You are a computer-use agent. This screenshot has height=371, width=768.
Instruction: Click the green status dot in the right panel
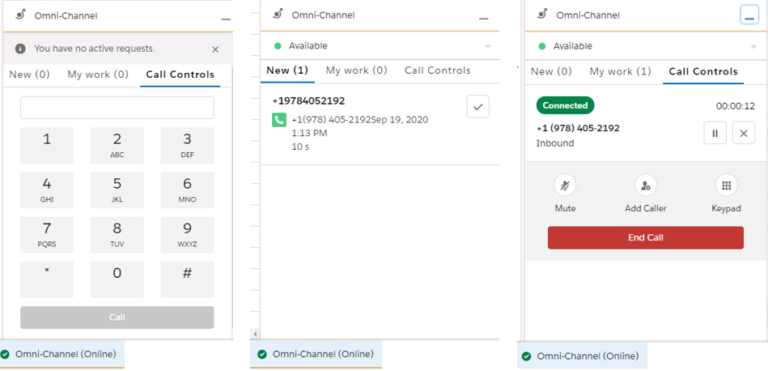point(542,47)
